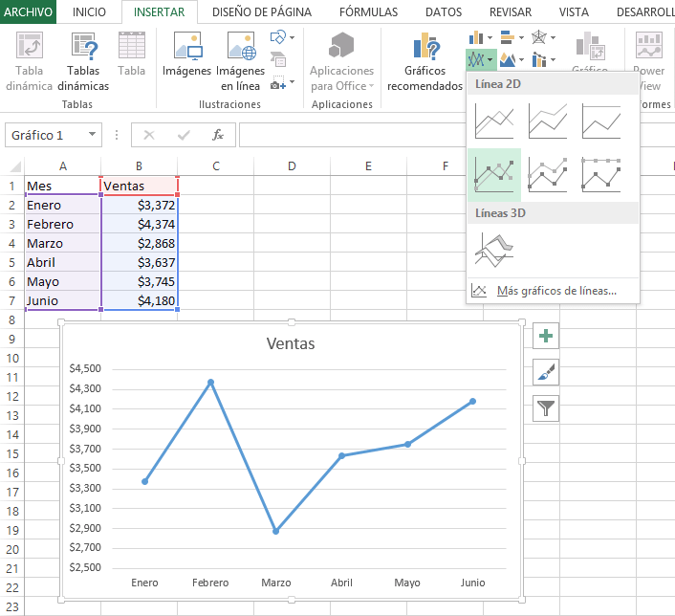675x616 pixels.
Task: Open the line chart insert dropdown
Action: tap(481, 59)
